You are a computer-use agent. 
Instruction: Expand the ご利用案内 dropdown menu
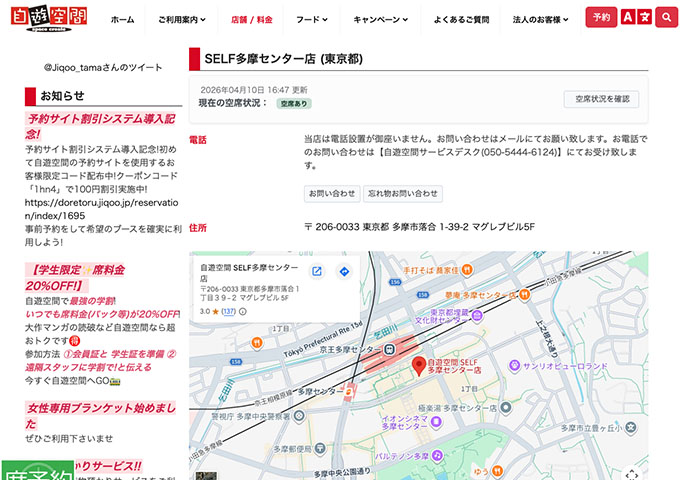(x=182, y=20)
